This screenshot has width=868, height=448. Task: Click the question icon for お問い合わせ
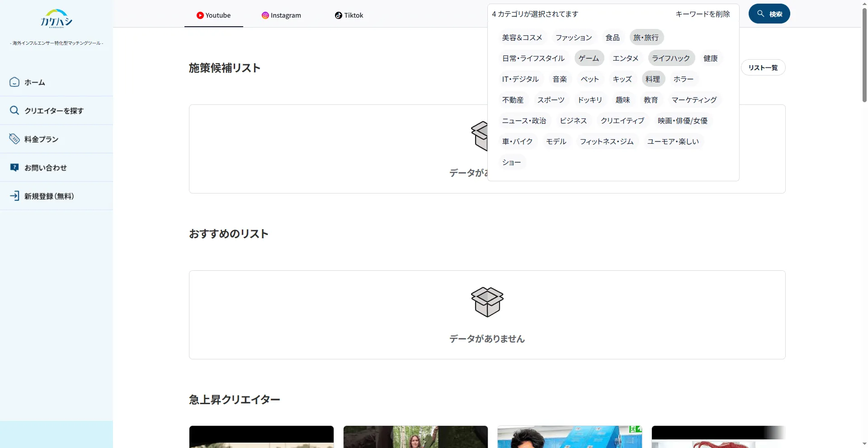14,168
